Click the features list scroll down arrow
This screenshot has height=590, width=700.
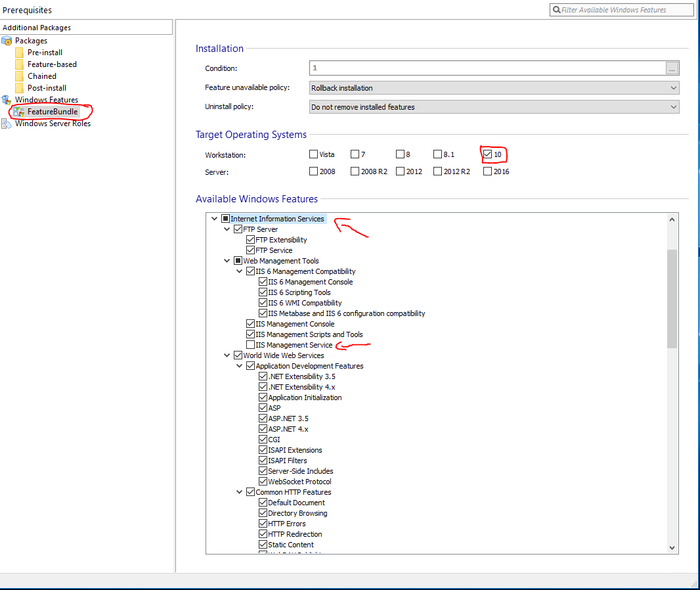[672, 548]
